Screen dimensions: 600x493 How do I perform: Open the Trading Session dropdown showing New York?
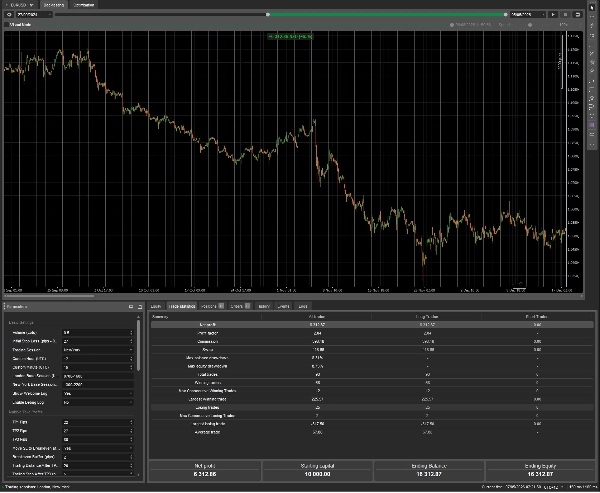pos(98,350)
